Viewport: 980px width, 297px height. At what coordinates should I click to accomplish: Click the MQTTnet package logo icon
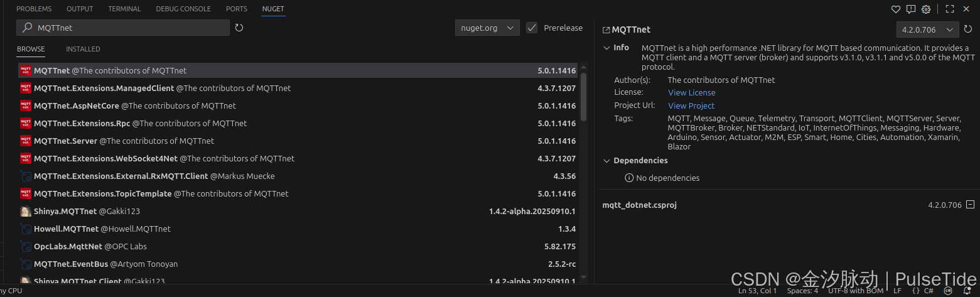(x=26, y=70)
